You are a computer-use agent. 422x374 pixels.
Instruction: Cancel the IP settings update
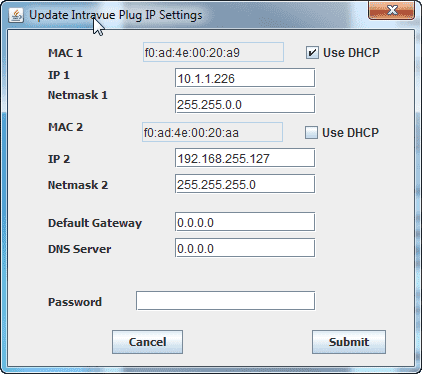(147, 342)
